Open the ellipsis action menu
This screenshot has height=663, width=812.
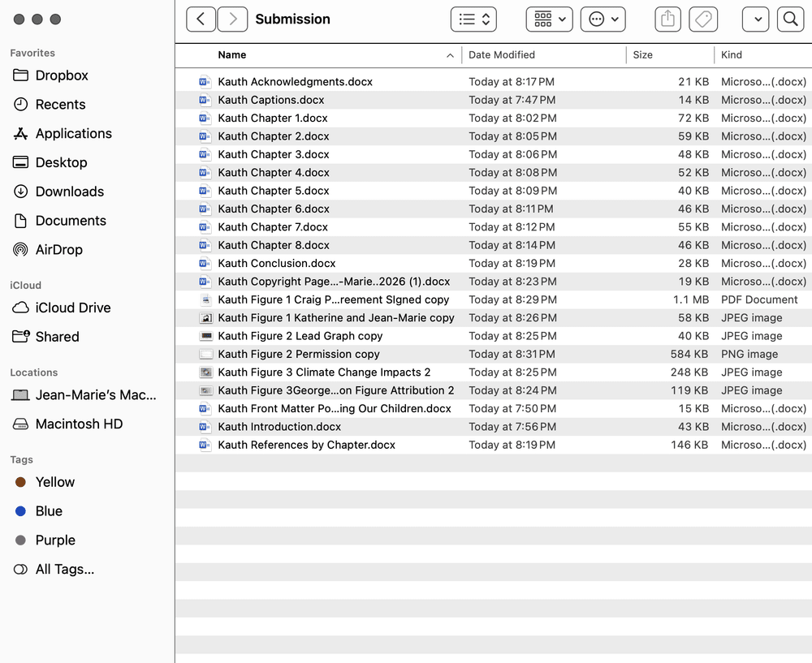[x=603, y=19]
